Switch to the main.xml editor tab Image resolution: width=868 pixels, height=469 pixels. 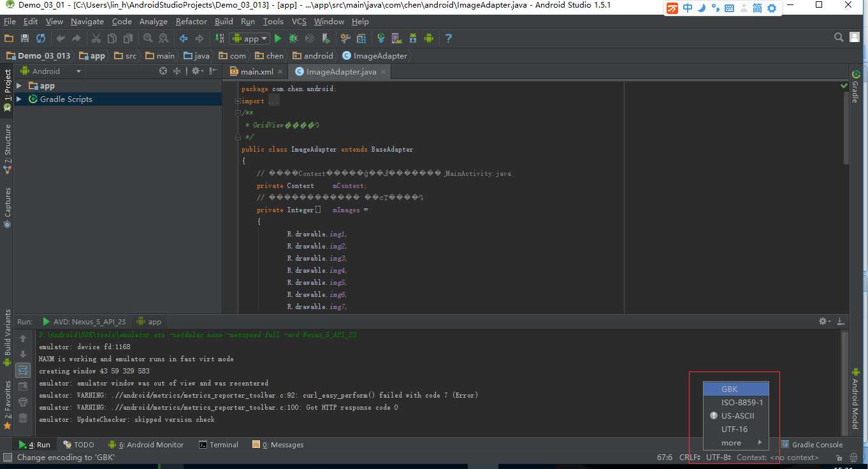coord(256,72)
